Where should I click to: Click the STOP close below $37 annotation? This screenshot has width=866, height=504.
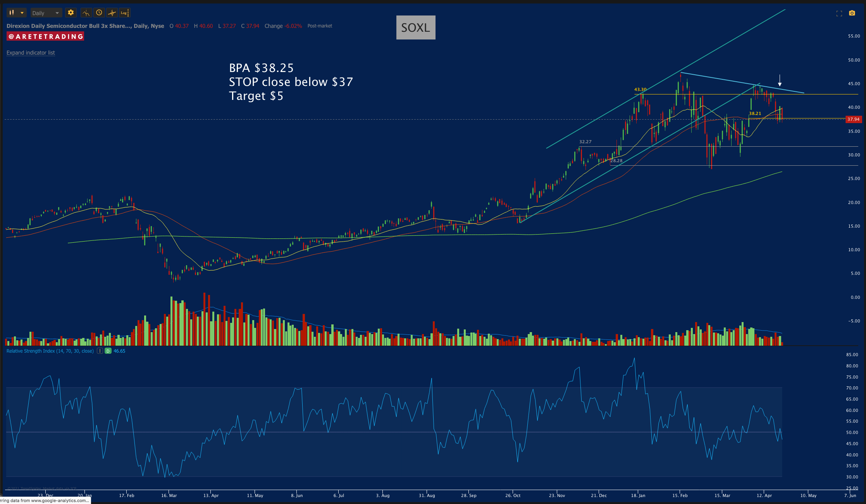click(291, 82)
